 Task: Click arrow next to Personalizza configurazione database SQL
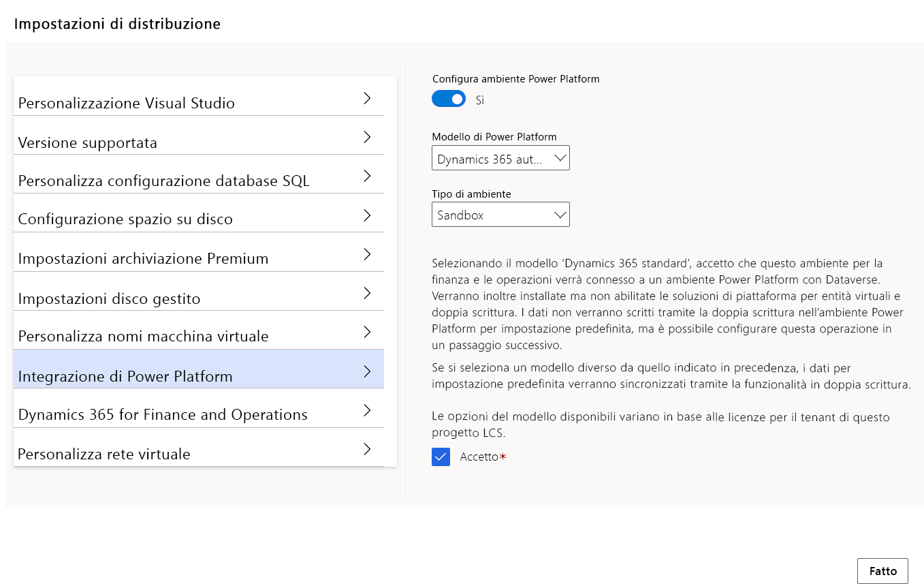pos(367,176)
